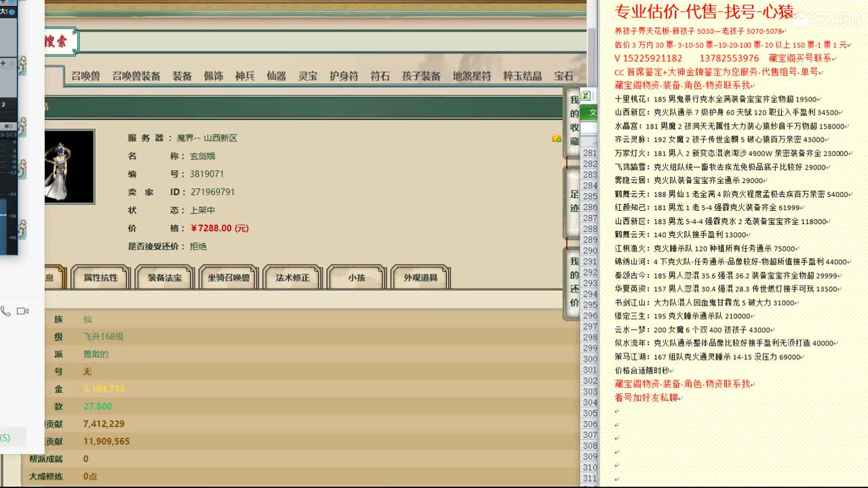Click the level text 飞升168级
Viewport: 868px width, 488px height.
pos(103,337)
